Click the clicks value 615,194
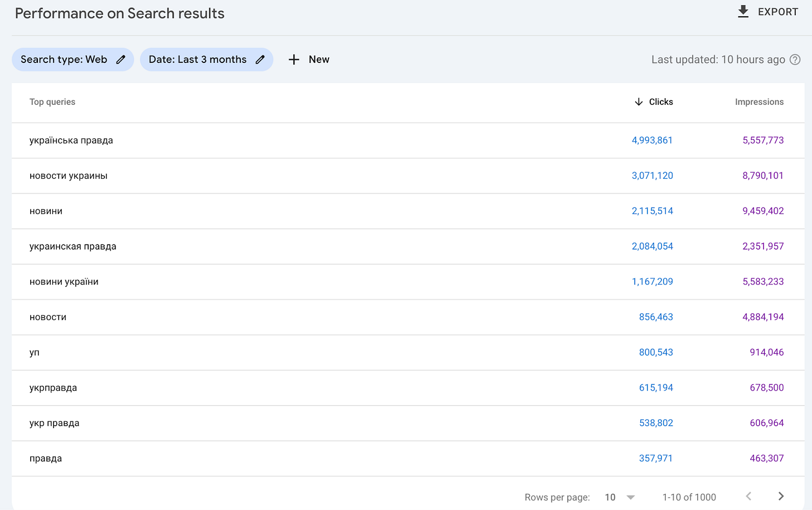Image resolution: width=812 pixels, height=510 pixels. pos(656,387)
